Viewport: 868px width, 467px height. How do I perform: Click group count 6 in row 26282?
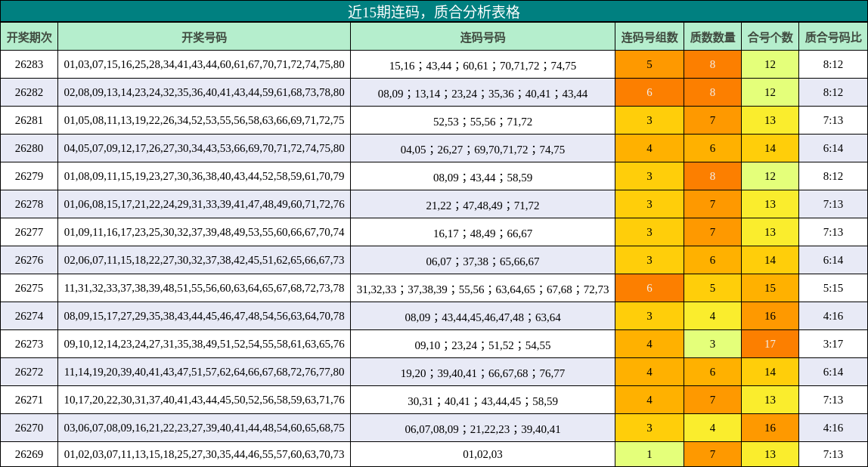(x=649, y=92)
